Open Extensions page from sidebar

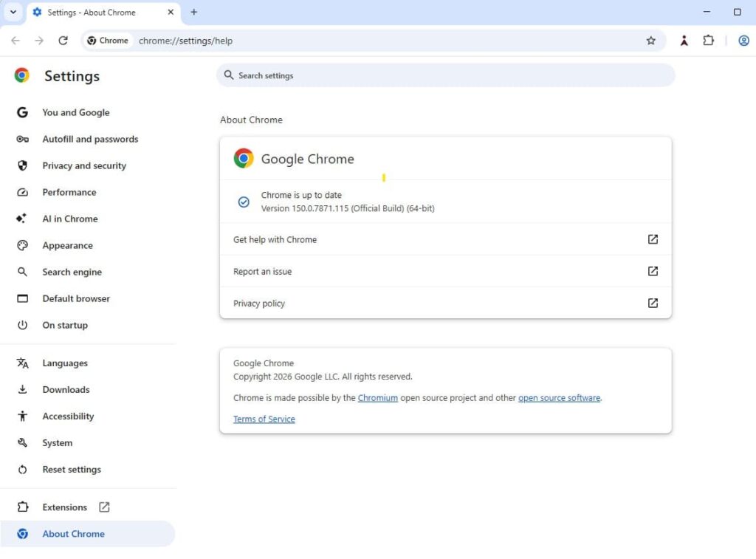[89, 507]
